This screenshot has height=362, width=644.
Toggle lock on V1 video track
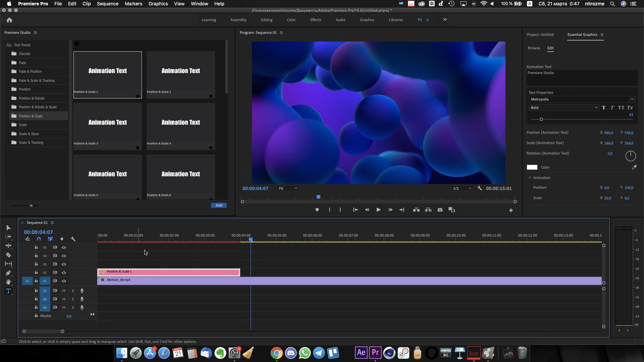point(36,281)
